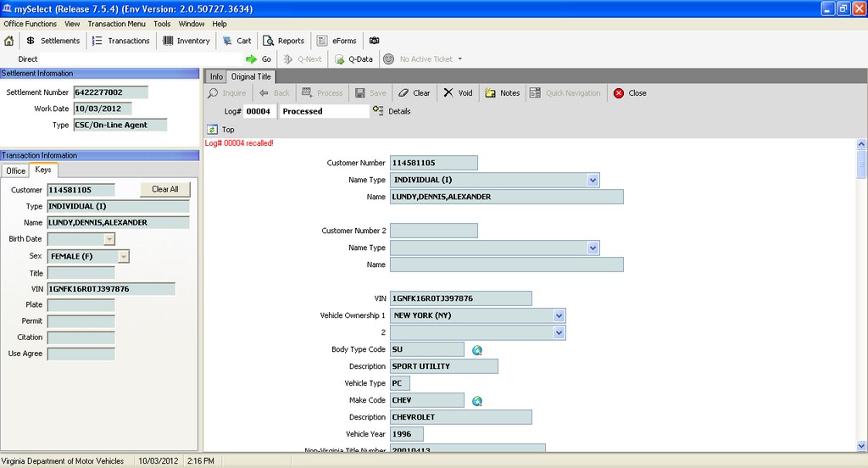868x468 pixels.
Task: Switch to the Info tab
Action: pyautogui.click(x=216, y=77)
